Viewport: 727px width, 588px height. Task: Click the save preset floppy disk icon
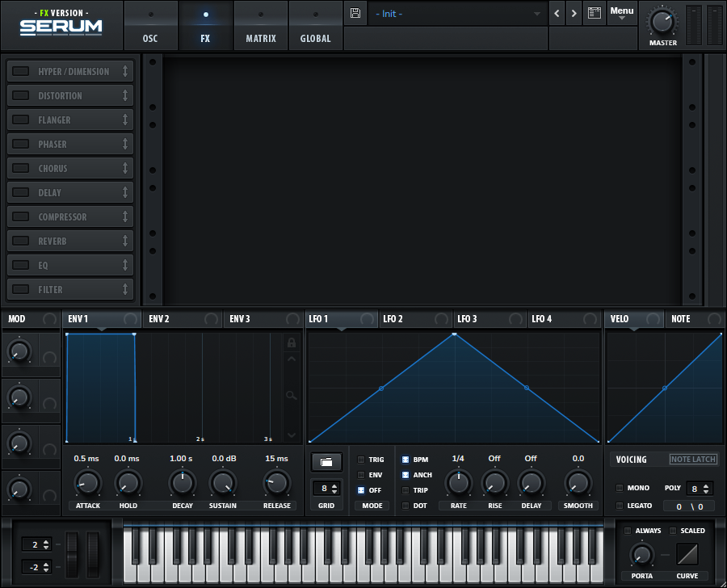point(355,14)
